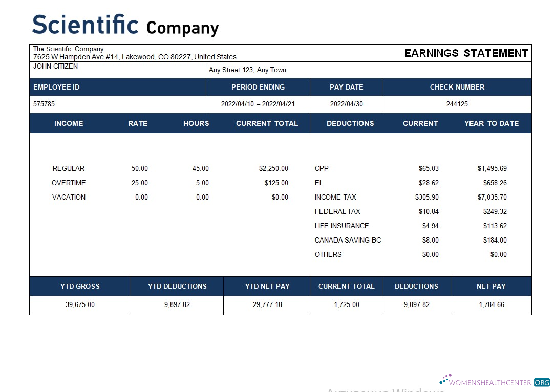This screenshot has height=392, width=555.
Task: Click the PAY DATE header cell
Action: tap(346, 87)
